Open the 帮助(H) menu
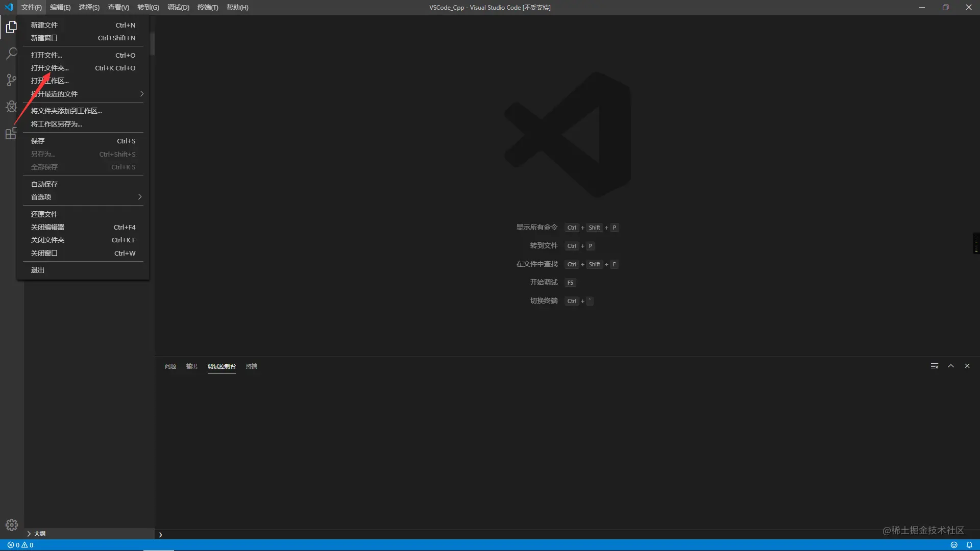Viewport: 980px width, 551px height. click(237, 7)
